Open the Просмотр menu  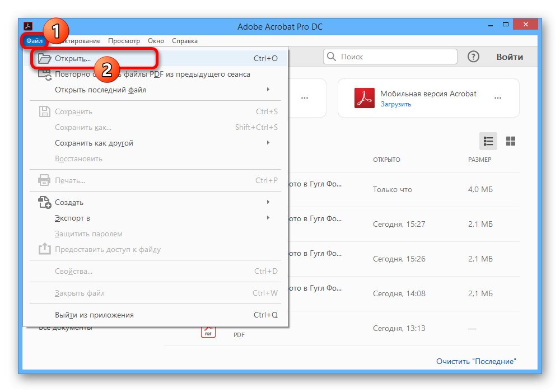click(124, 41)
